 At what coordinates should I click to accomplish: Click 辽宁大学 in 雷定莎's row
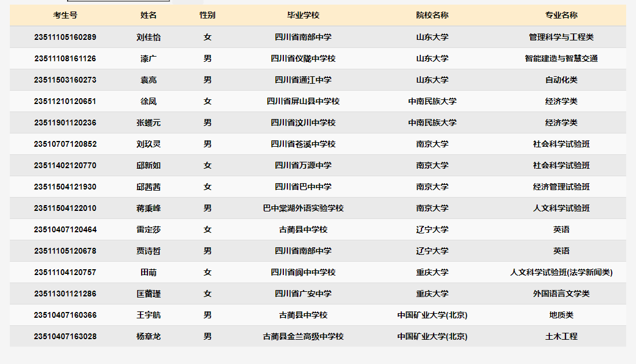point(432,230)
